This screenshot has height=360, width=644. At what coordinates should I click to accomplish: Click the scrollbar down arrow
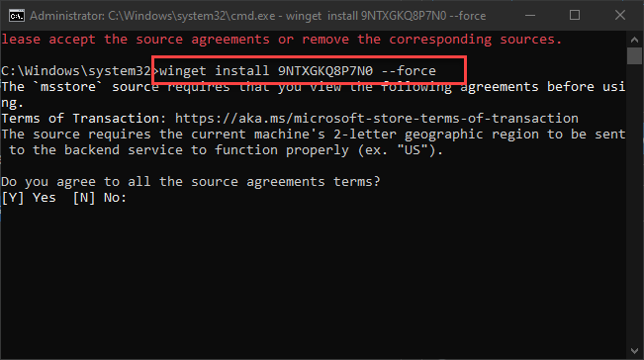[634, 351]
